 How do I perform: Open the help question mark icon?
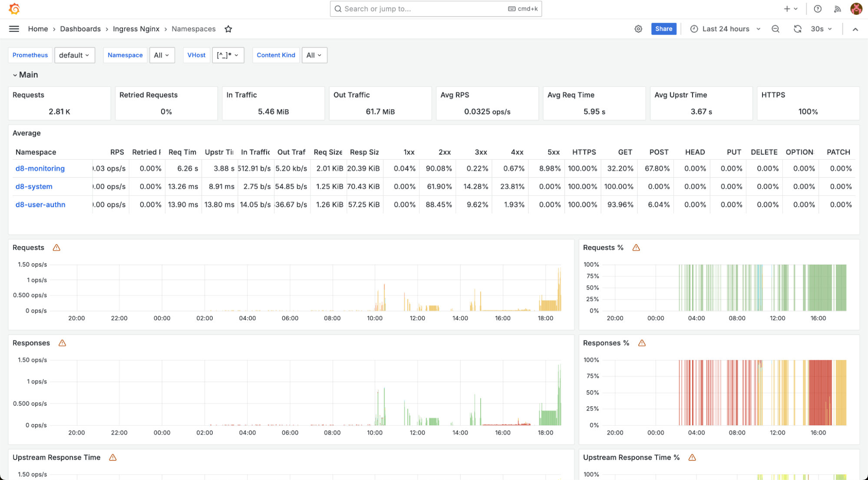[x=817, y=9]
